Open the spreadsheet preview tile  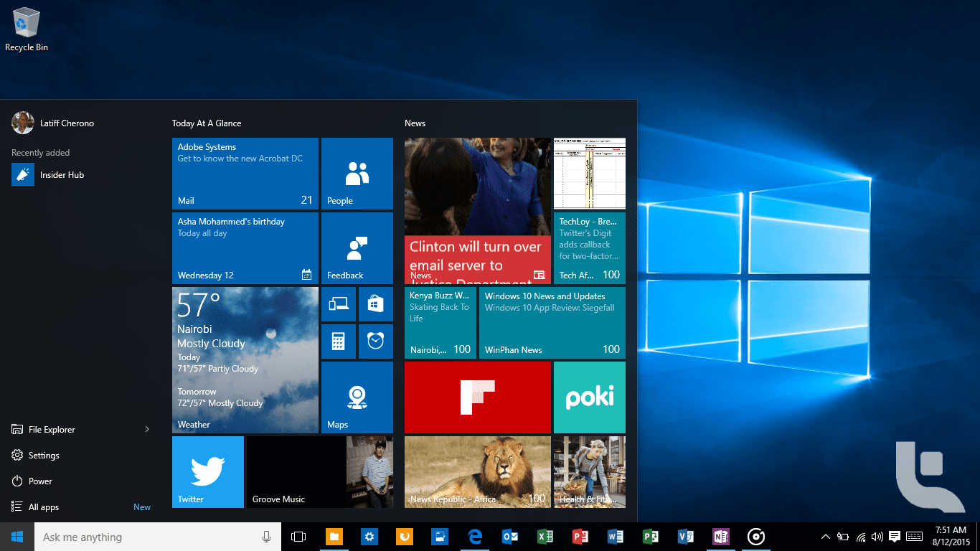tap(590, 174)
